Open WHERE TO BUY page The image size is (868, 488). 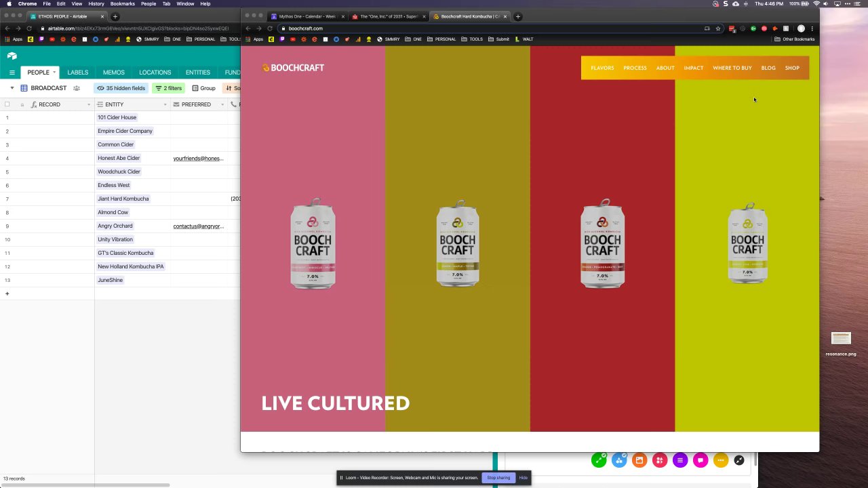coord(732,68)
